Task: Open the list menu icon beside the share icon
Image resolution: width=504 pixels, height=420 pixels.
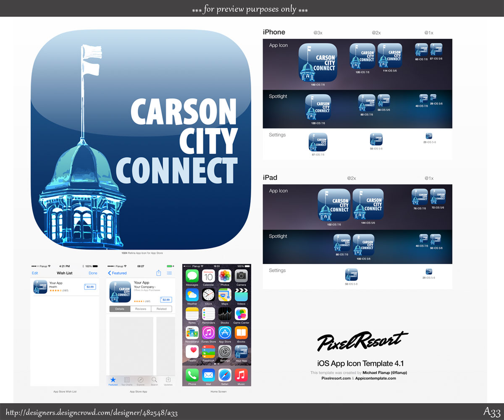Action: [x=169, y=273]
